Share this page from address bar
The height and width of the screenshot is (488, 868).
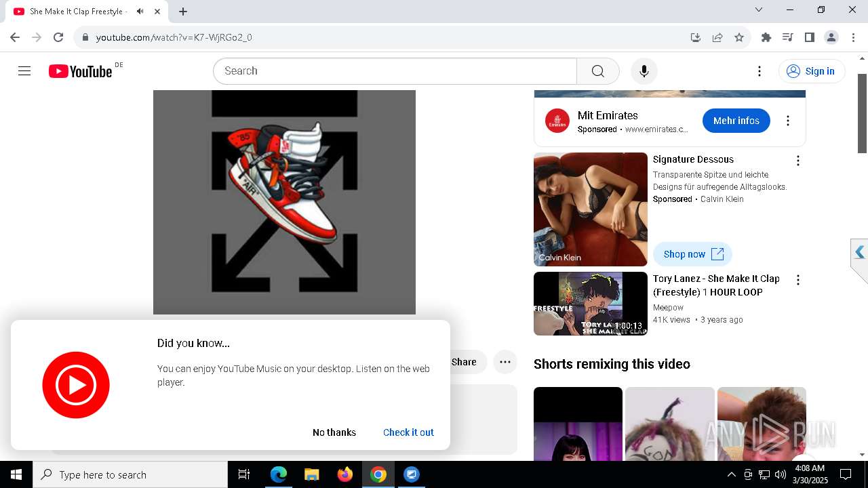[717, 37]
